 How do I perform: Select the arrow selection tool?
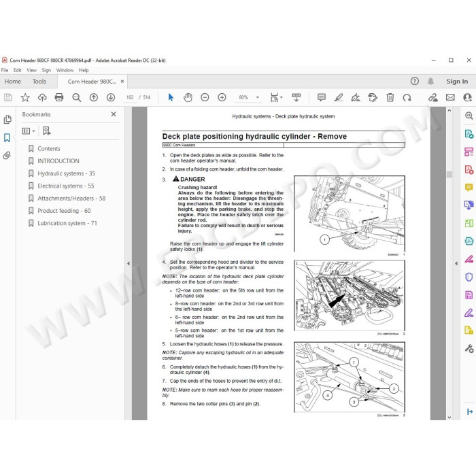[x=171, y=97]
